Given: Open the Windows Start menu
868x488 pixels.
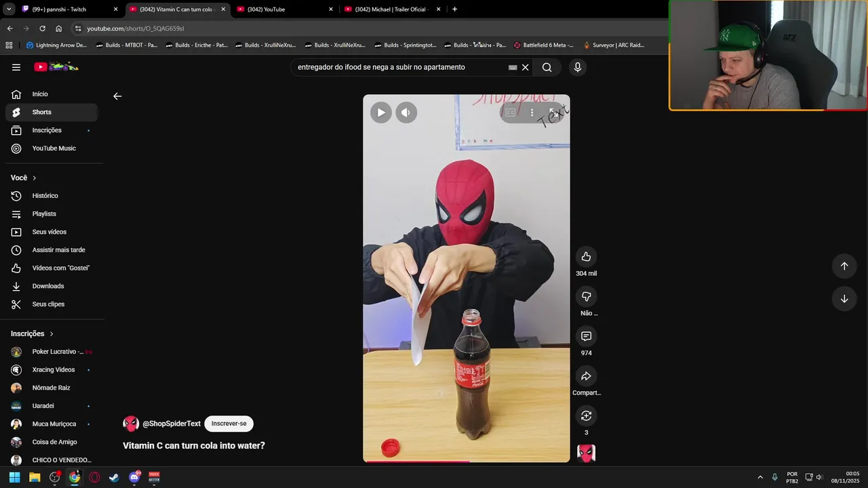Looking at the screenshot, I should [x=15, y=477].
